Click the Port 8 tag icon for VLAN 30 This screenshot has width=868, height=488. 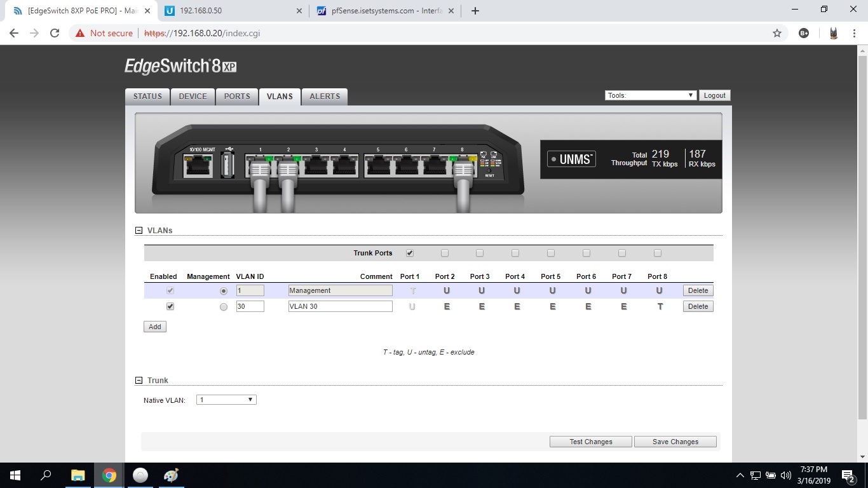pyautogui.click(x=660, y=306)
